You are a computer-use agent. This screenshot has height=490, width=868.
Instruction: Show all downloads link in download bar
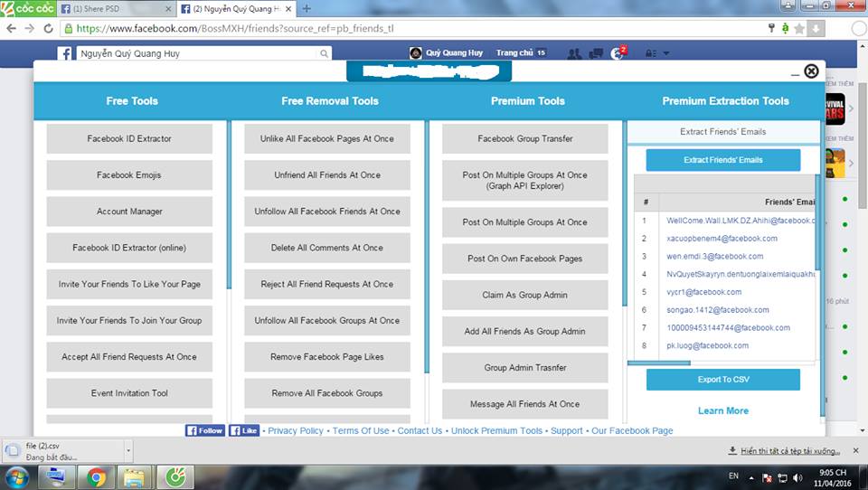pos(790,451)
